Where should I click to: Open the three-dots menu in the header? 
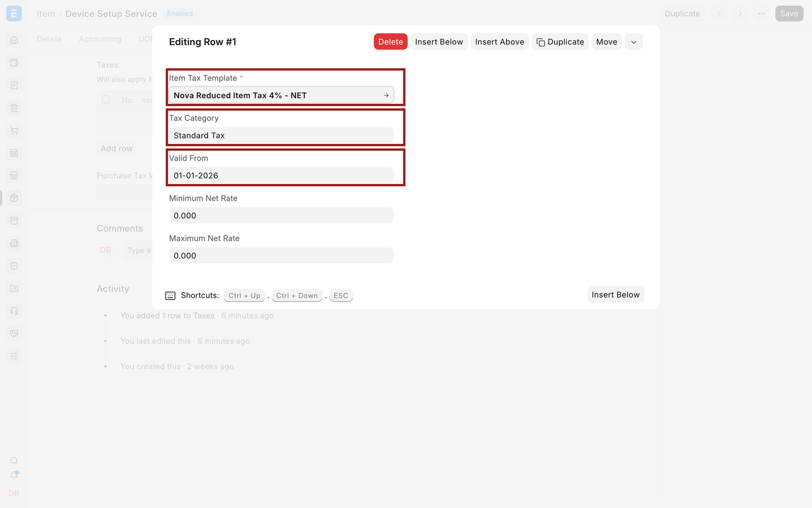tap(762, 14)
